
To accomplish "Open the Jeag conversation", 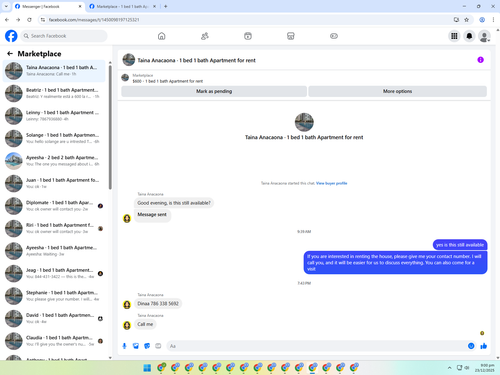I will 54,273.
